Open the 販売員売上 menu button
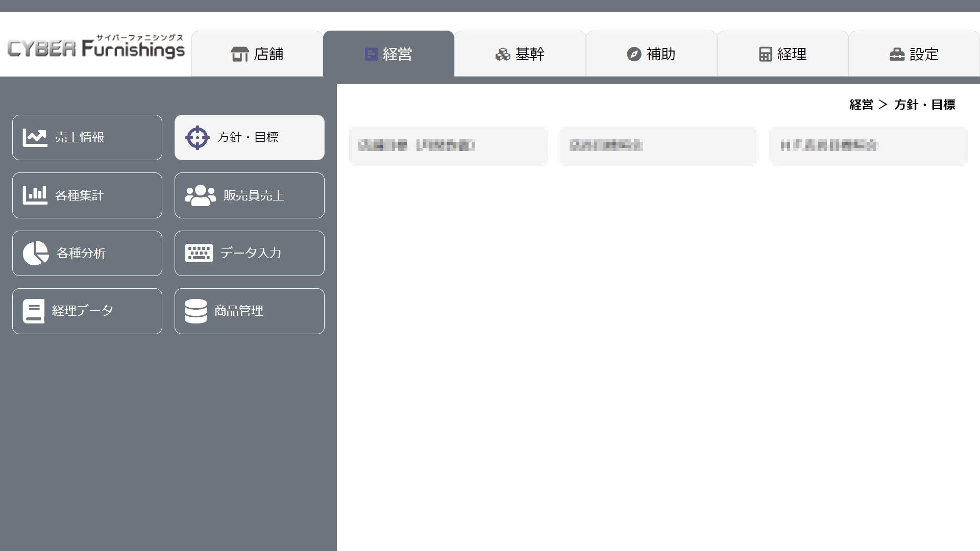Viewport: 980px width, 551px height. (x=250, y=195)
